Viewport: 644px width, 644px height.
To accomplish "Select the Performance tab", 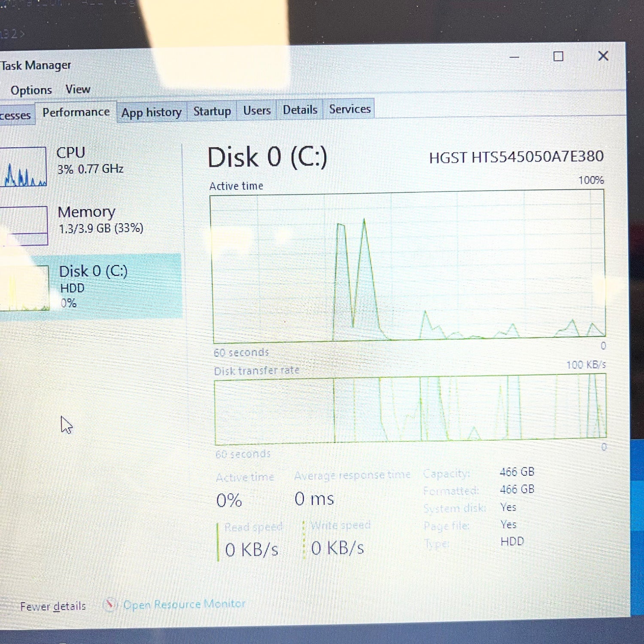I will tap(76, 112).
